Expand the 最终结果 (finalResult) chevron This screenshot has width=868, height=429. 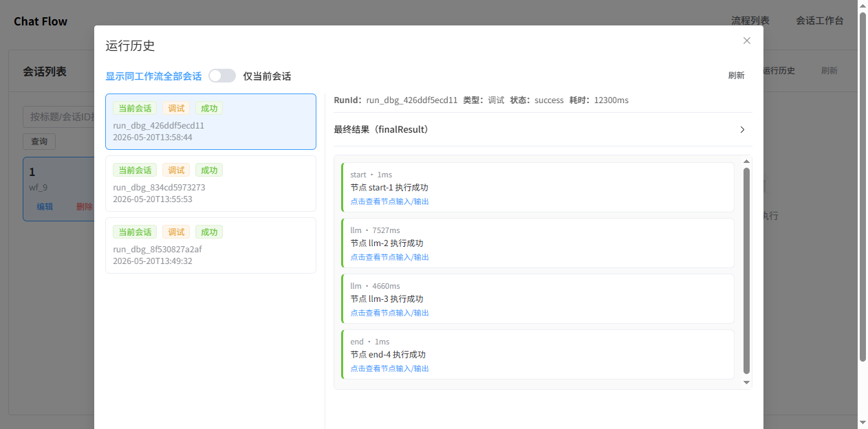click(742, 129)
